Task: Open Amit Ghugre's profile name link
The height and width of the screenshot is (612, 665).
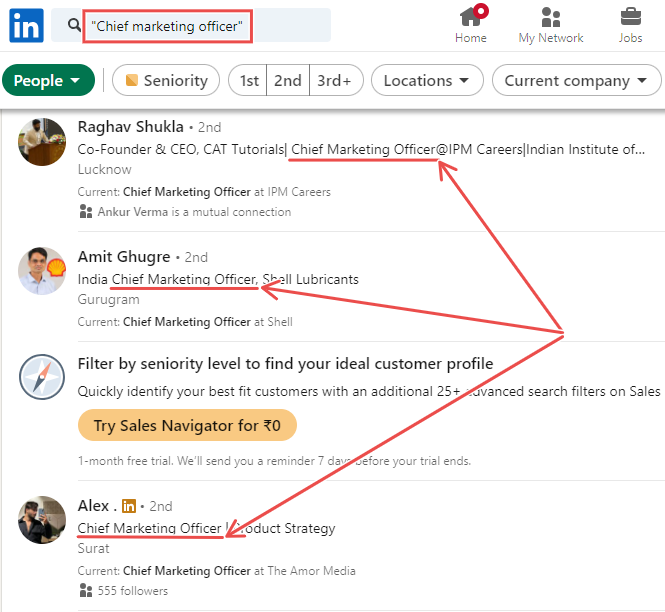Action: click(x=124, y=257)
